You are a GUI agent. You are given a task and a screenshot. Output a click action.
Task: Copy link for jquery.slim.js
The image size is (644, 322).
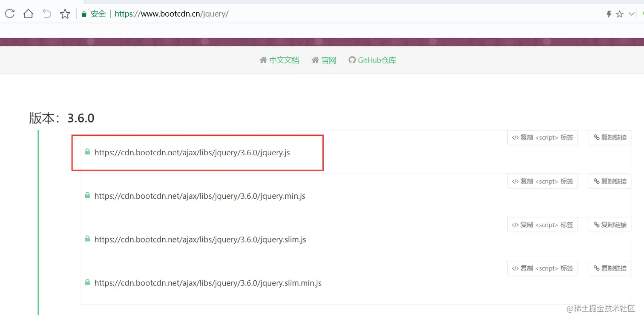[610, 225]
